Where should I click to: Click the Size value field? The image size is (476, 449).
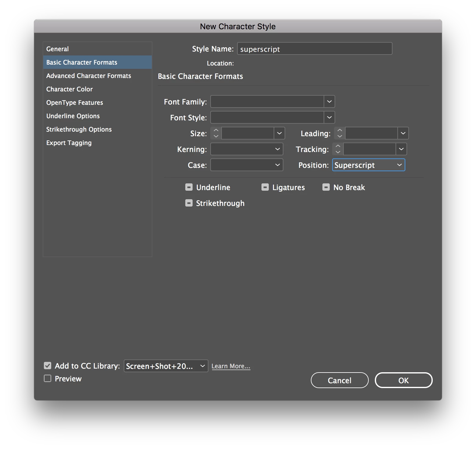pyautogui.click(x=248, y=133)
